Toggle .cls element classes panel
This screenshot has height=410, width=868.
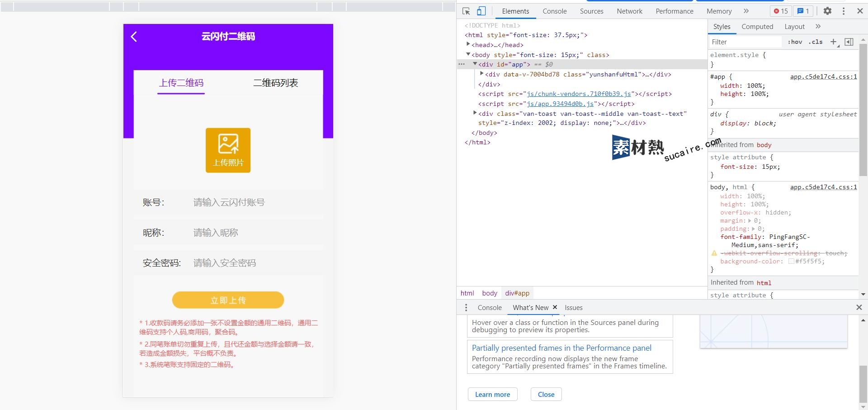[x=816, y=42]
